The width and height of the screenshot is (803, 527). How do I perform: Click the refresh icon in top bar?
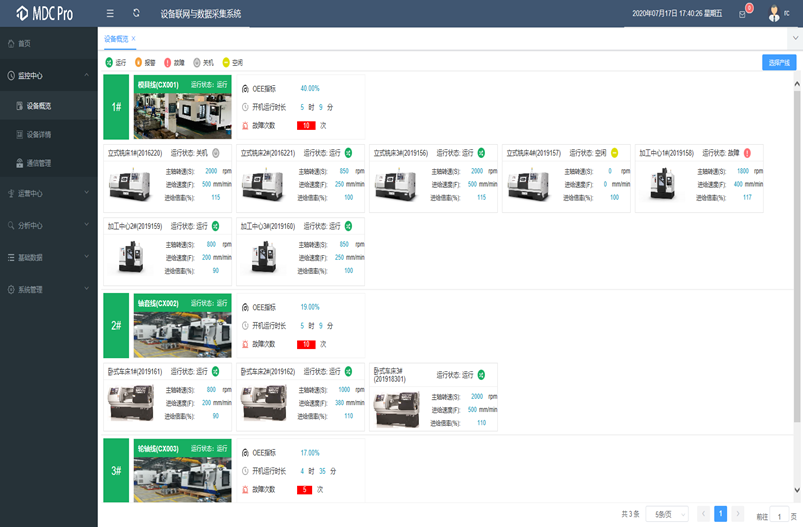(x=136, y=14)
